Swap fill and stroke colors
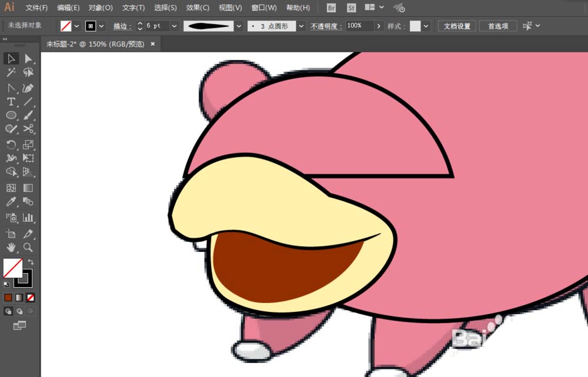This screenshot has height=377, width=588. tap(31, 262)
